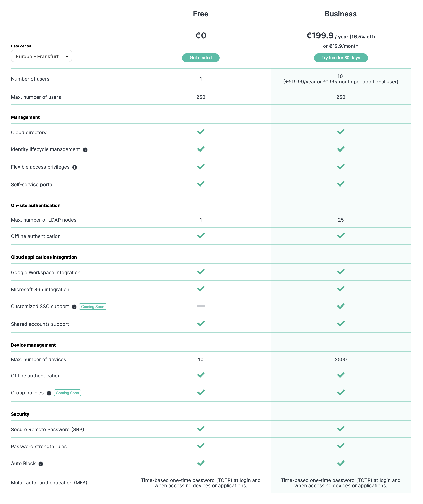Click Free checkmark for Google Workspace integration
423x504 pixels.
pyautogui.click(x=201, y=272)
